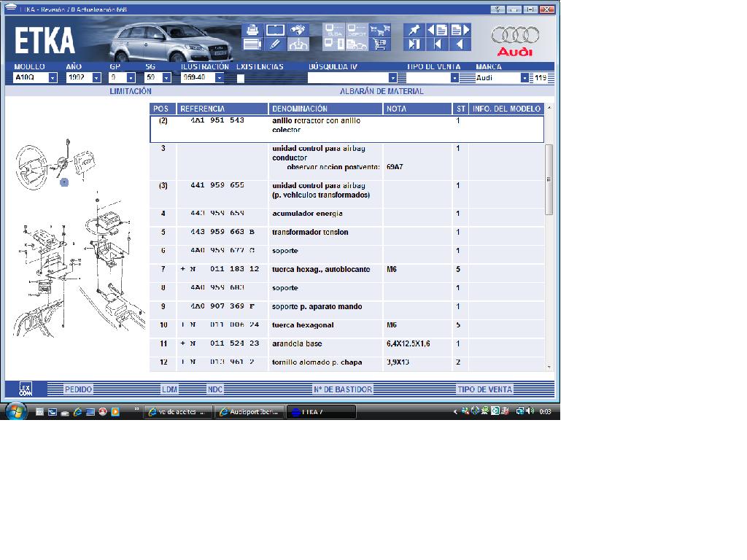This screenshot has width=747, height=560.
Task: Click the list scroll down arrow
Action: point(549,367)
